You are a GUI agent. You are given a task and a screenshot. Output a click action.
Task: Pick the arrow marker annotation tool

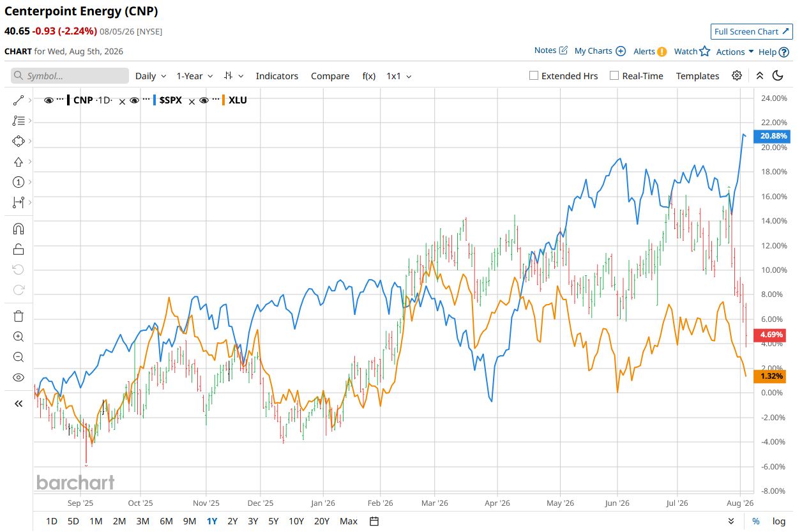pos(18,162)
